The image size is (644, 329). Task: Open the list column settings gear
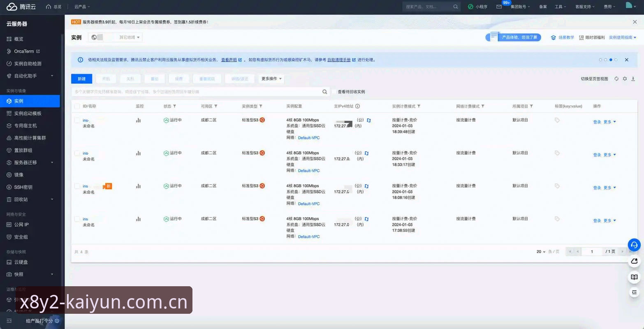tap(625, 79)
